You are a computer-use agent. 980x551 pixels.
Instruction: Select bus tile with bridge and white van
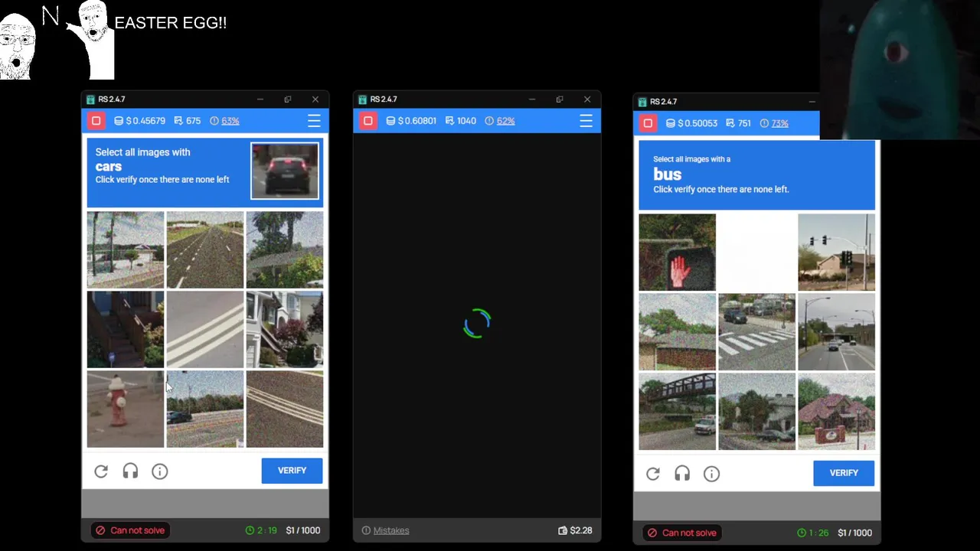678,412
